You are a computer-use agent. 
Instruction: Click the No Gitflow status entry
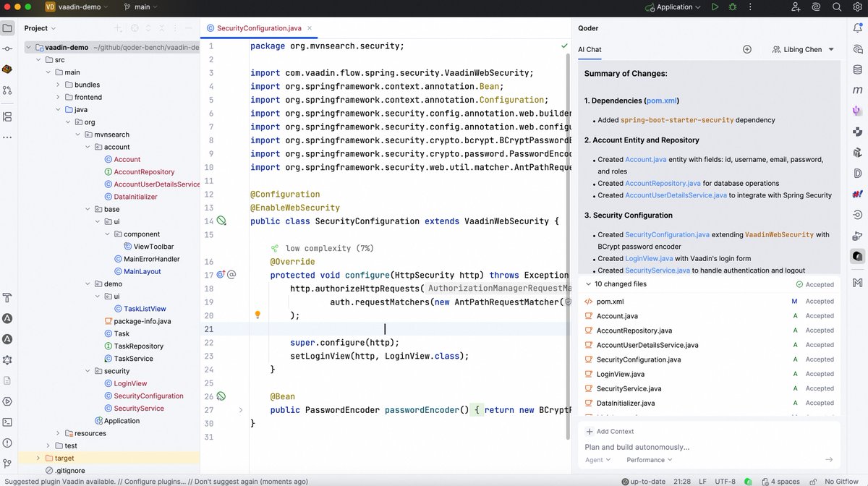click(843, 481)
